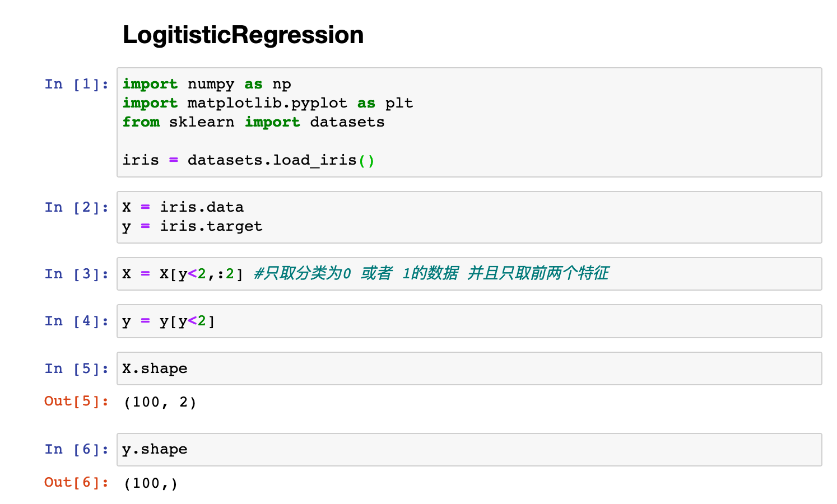This screenshot has height=504, width=837.
Task: Click the LogitisticRegression heading
Action: pyautogui.click(x=243, y=35)
